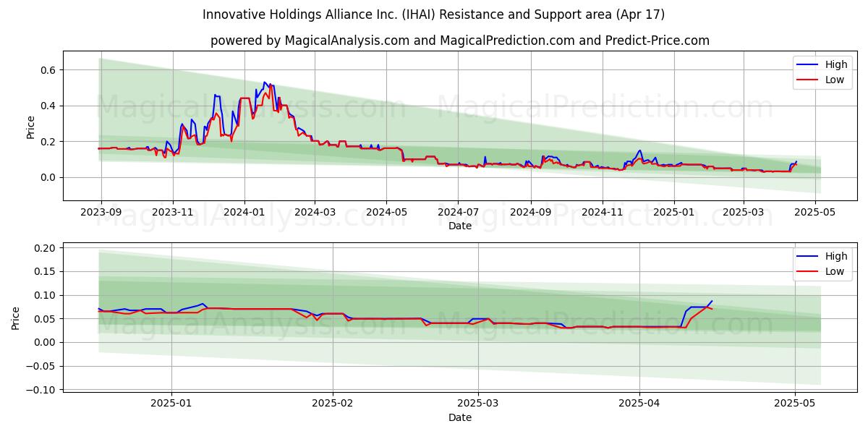Viewport: 868px width, 434px height.
Task: Click 'High' in the top chart legend
Action: point(836,65)
